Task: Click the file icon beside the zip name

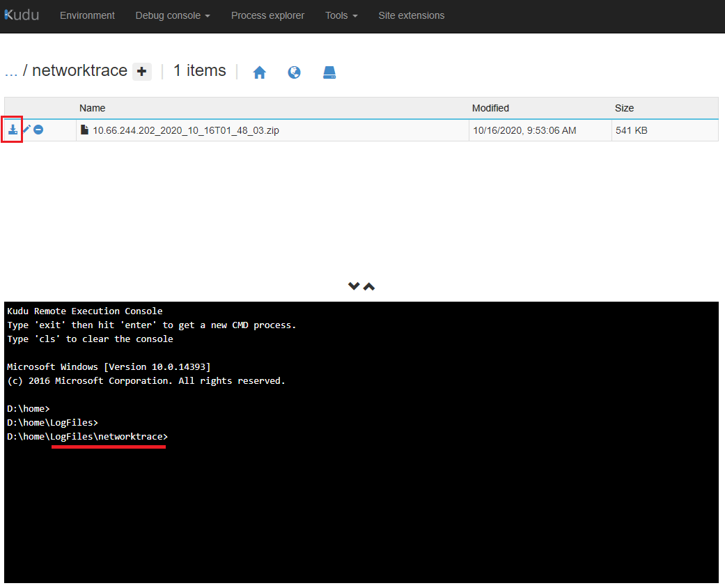Action: pyautogui.click(x=85, y=130)
